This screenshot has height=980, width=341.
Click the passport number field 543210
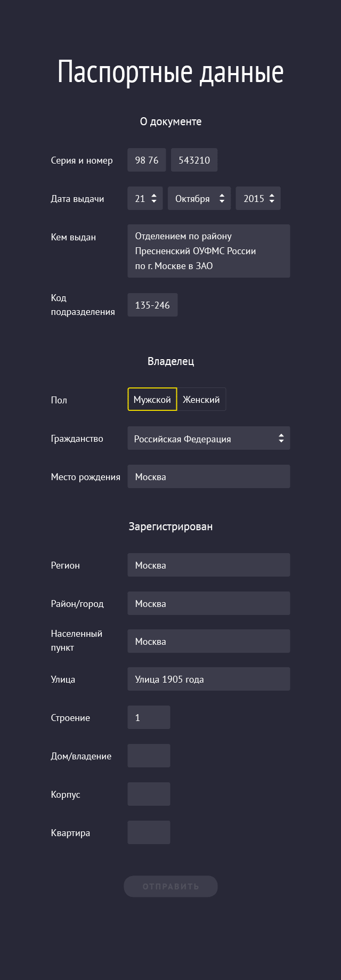(x=194, y=160)
